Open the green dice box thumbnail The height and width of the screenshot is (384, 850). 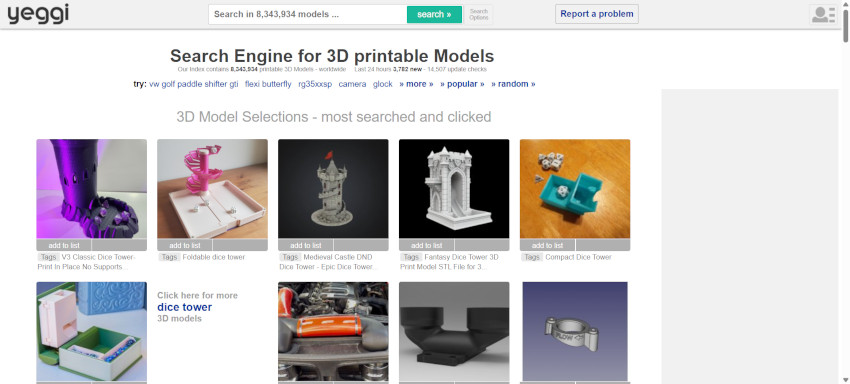(92, 331)
